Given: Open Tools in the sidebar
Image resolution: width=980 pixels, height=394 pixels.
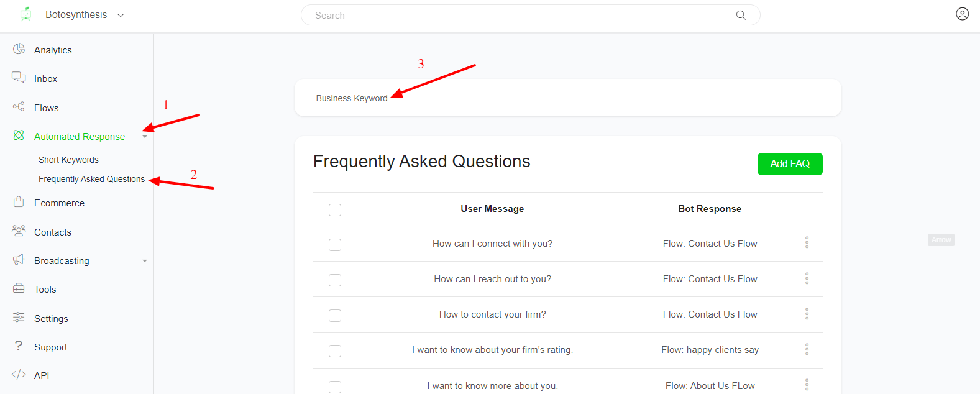Looking at the screenshot, I should (45, 290).
